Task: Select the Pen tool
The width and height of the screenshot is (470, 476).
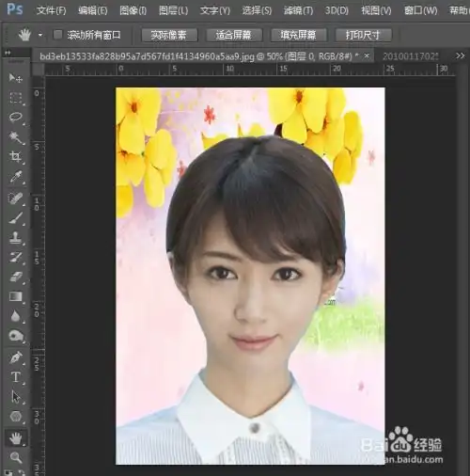Action: (15, 357)
